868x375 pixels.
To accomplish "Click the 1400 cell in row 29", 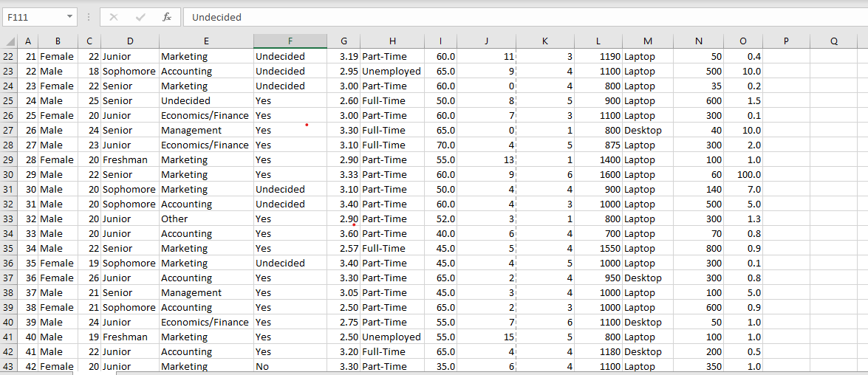I will click(x=598, y=160).
